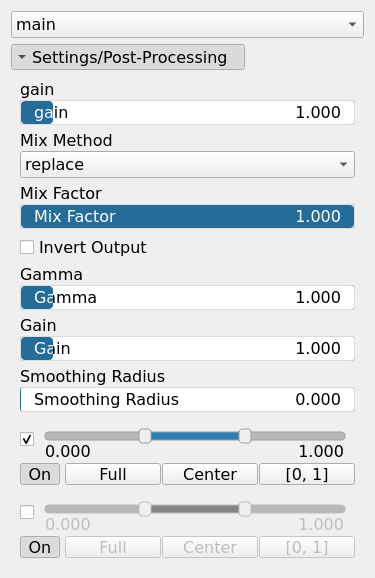
Task: Open the main dropdown at top
Action: (187, 24)
